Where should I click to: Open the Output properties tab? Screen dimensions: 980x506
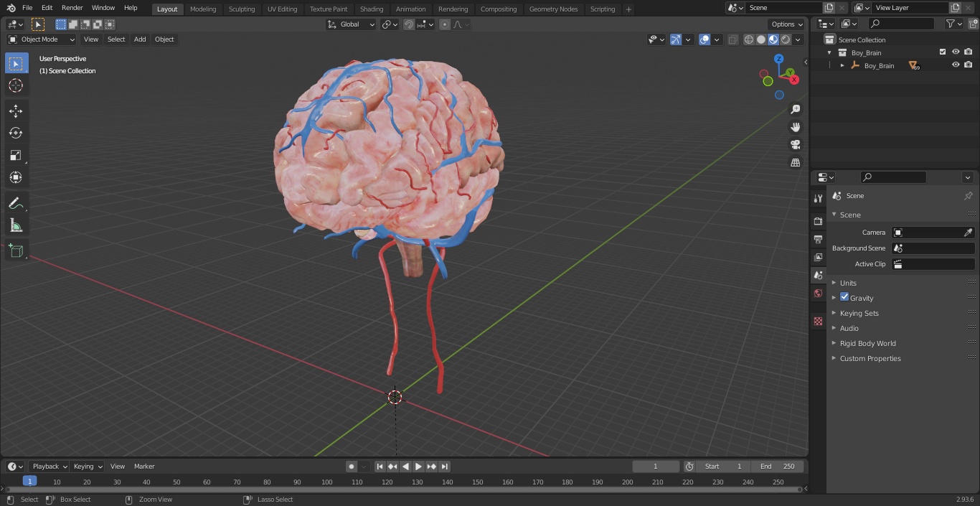818,239
